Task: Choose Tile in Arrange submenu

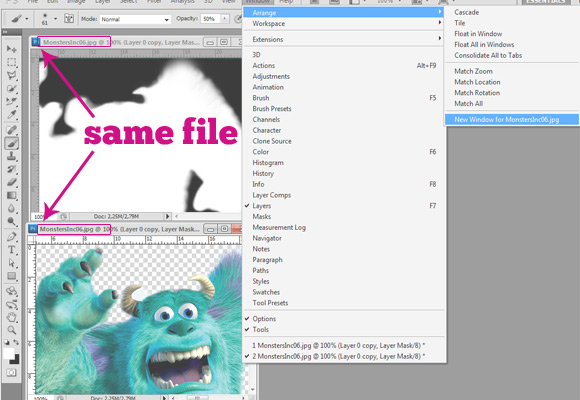Action: [512, 23]
